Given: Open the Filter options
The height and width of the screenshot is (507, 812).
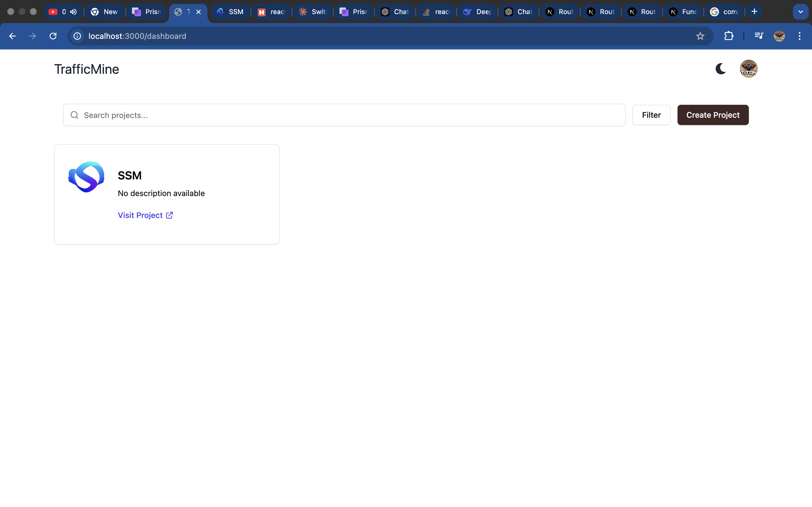Looking at the screenshot, I should [x=651, y=115].
